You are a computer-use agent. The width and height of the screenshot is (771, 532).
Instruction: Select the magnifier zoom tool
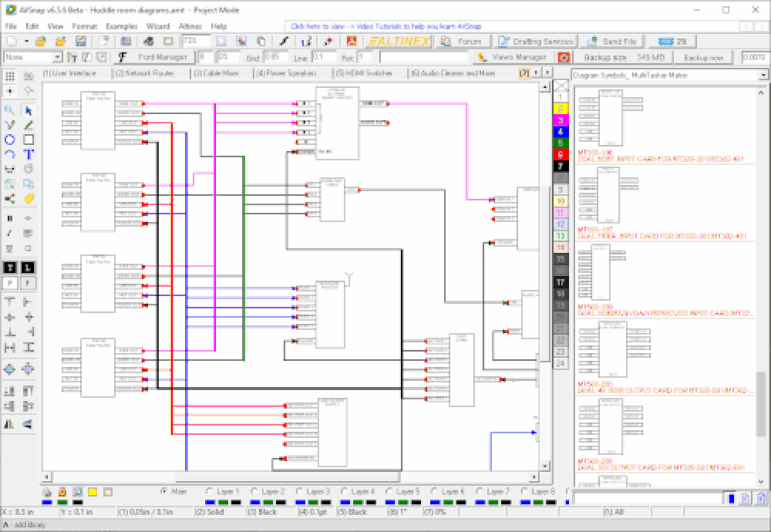[x=9, y=110]
